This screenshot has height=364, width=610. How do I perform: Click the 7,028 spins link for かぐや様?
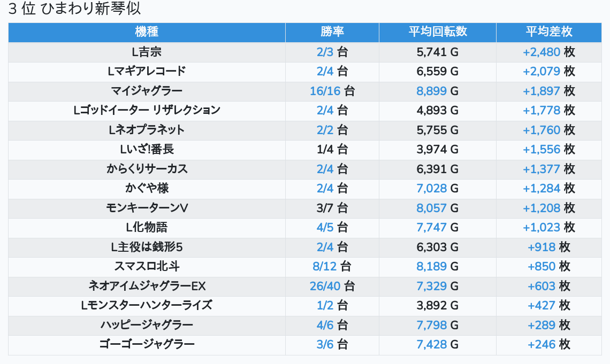[431, 188]
